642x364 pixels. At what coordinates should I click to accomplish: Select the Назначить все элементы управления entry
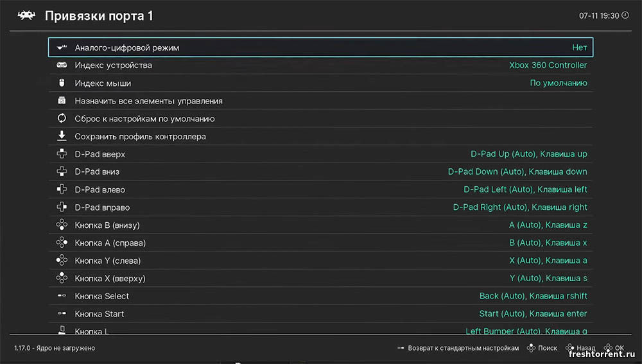pos(148,101)
